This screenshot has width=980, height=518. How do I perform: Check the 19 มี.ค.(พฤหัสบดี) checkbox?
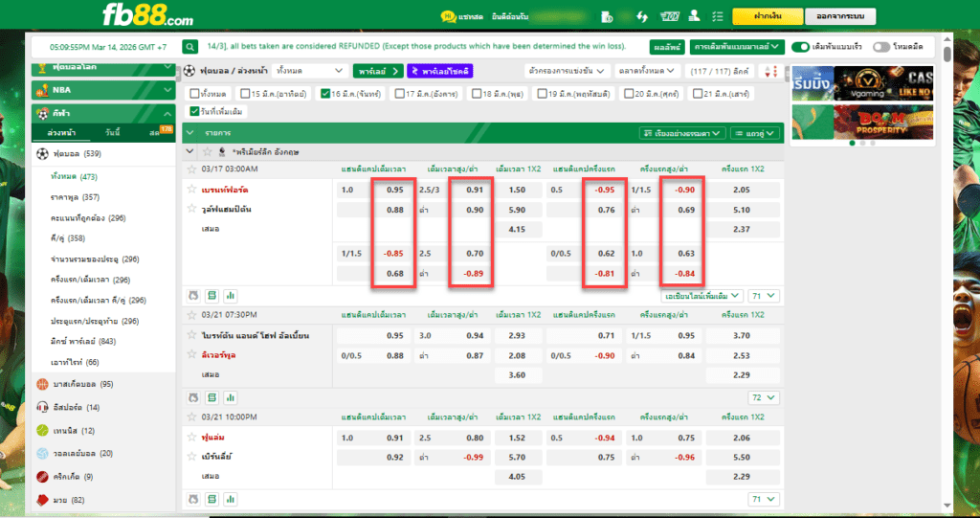(542, 94)
